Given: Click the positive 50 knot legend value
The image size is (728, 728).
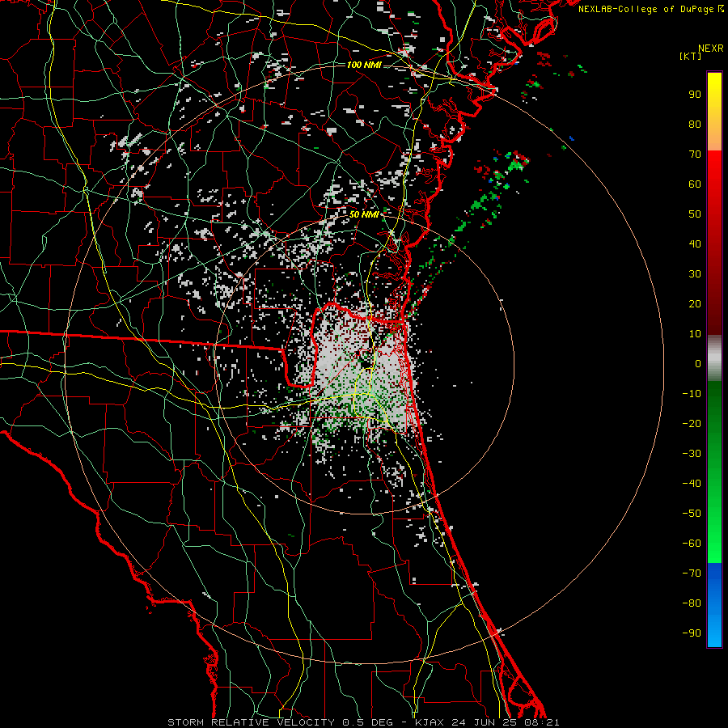Looking at the screenshot, I should coord(695,214).
